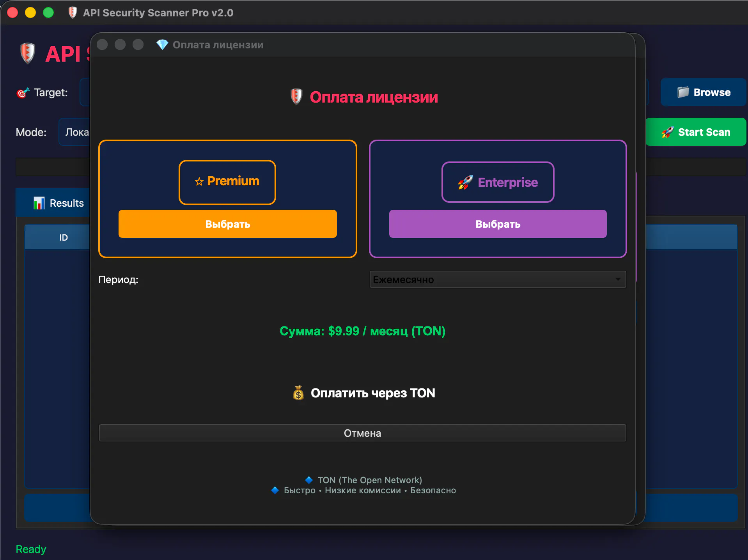Click the shield logo in main window

pos(28,53)
